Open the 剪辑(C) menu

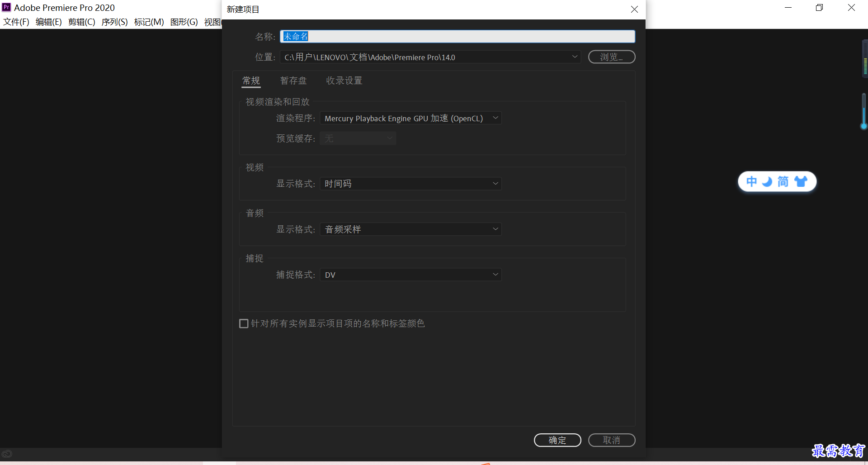pyautogui.click(x=82, y=22)
